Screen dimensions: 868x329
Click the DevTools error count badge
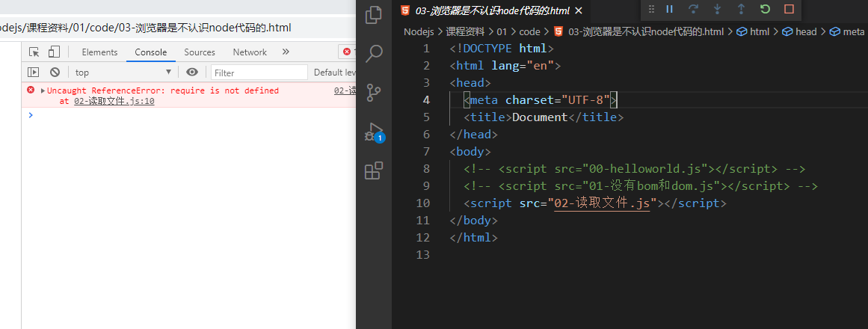348,52
